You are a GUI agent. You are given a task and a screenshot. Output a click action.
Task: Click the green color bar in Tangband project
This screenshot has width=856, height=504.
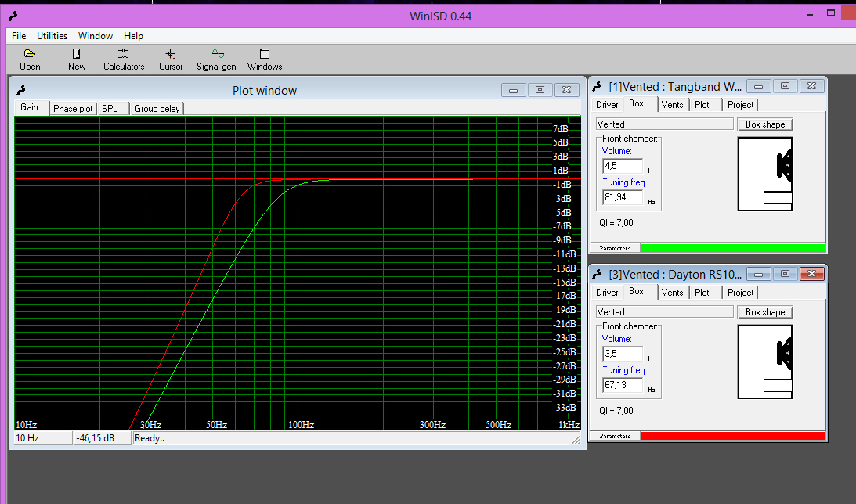[732, 248]
